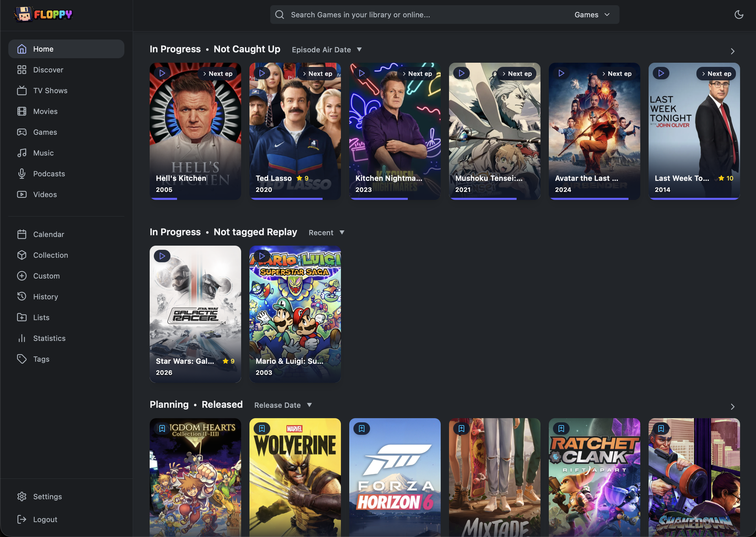Click the bookmark icon on Kingdom Hearts Collection card
756x537 pixels.
coord(162,429)
